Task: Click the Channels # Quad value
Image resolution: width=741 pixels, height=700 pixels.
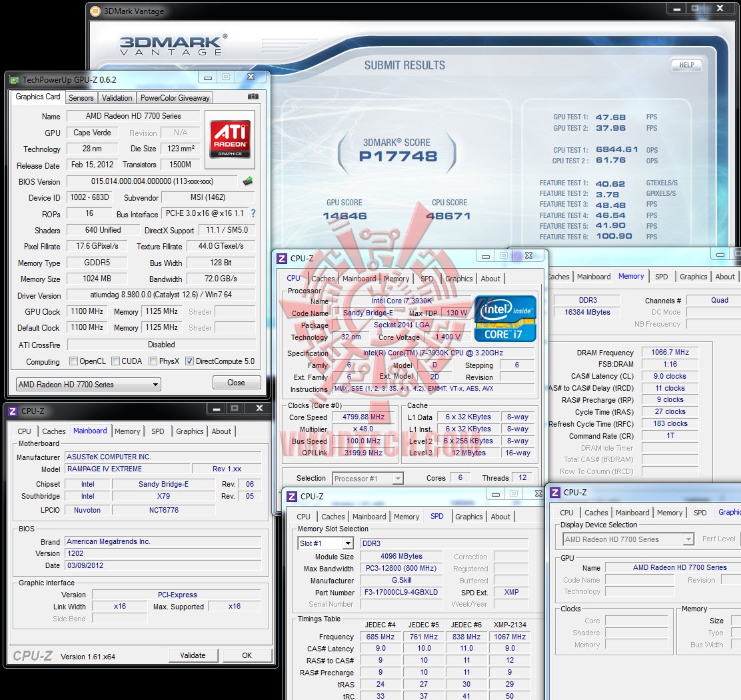Action: [x=714, y=300]
